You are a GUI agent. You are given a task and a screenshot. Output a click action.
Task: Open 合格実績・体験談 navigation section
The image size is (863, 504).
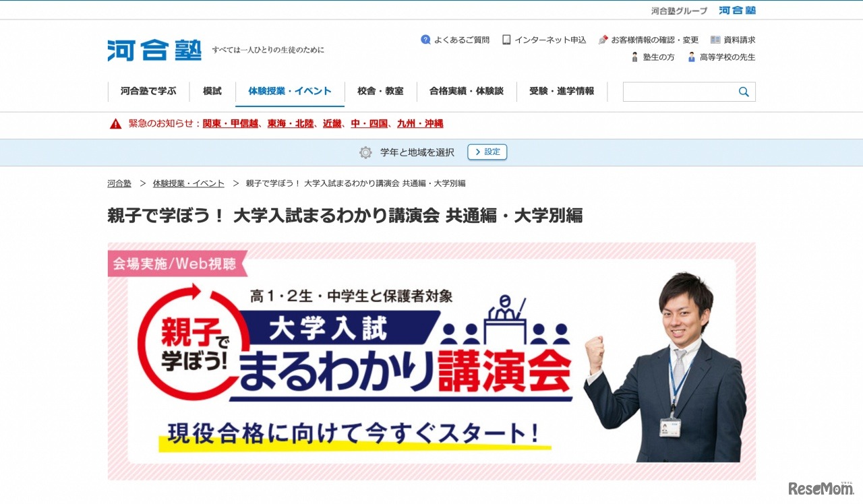(467, 92)
